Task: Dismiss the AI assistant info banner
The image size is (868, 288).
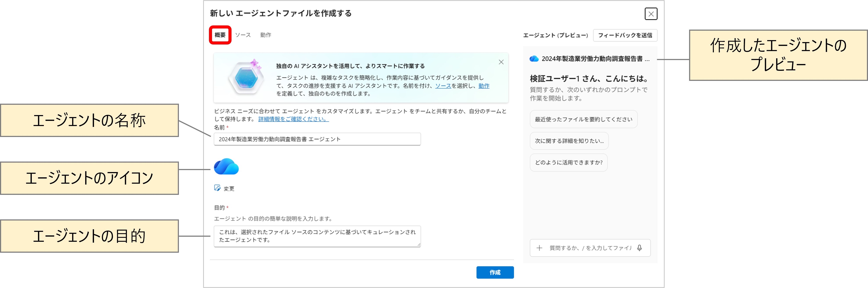Action: [501, 62]
